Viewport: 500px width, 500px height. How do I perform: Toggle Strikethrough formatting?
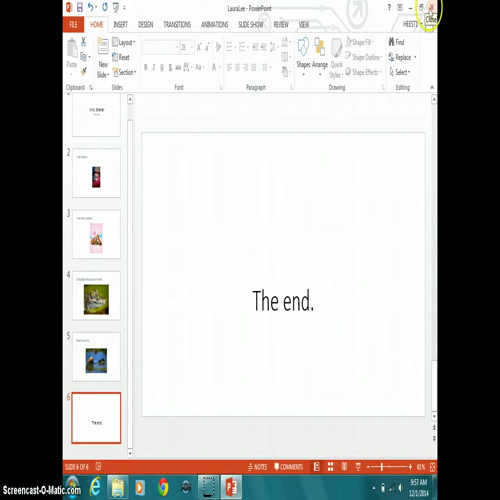(178, 67)
